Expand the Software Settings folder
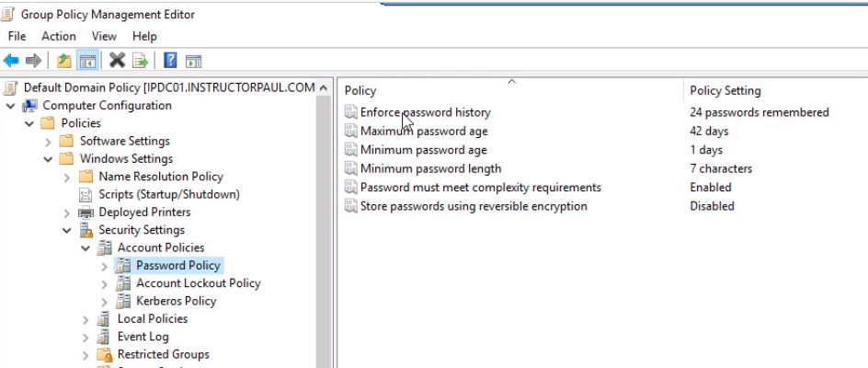868x368 pixels. 49,142
